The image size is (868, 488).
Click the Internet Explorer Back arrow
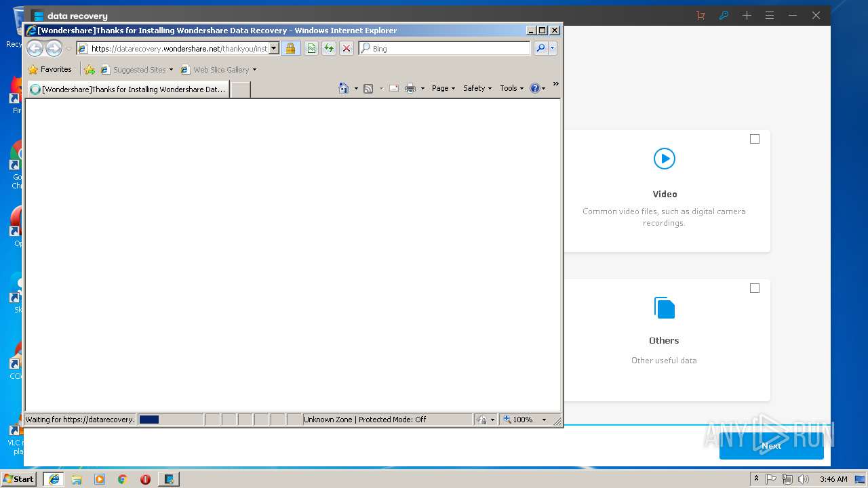coord(35,48)
